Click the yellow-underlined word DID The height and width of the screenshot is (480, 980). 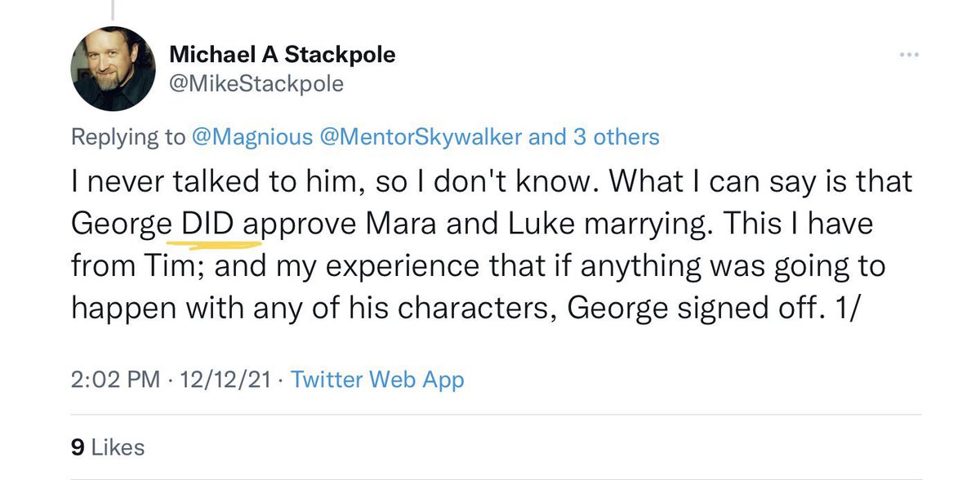(212, 224)
